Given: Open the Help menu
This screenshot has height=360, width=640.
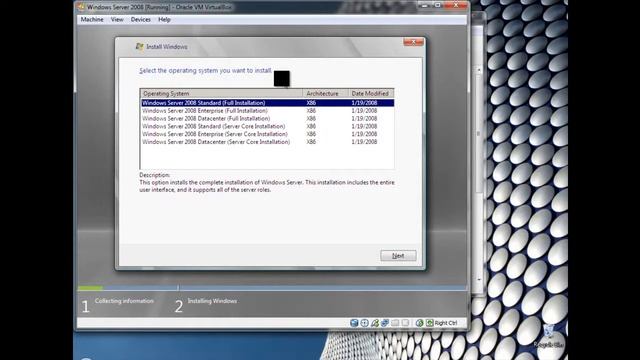Looking at the screenshot, I should (164, 20).
